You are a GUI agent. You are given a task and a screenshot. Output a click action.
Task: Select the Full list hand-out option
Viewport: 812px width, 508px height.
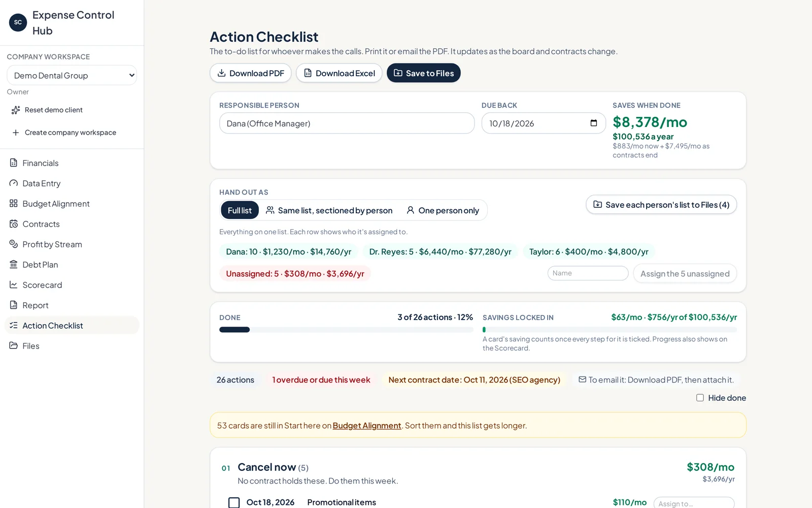[240, 210]
